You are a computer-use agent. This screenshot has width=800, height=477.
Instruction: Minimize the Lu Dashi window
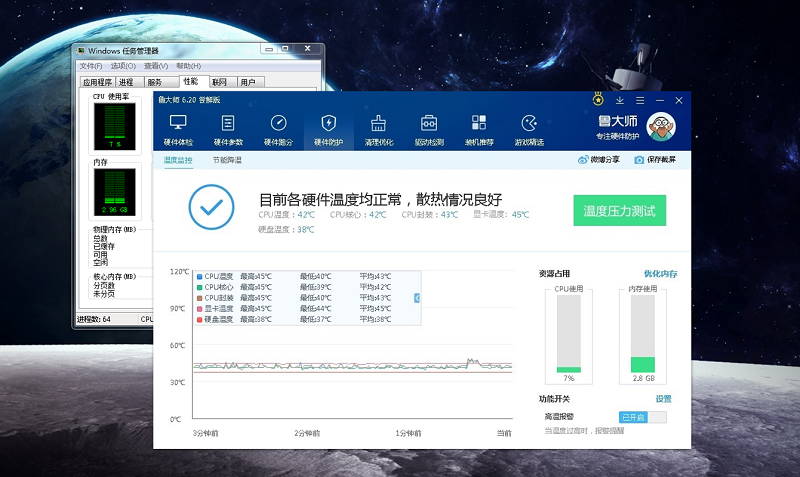click(660, 101)
